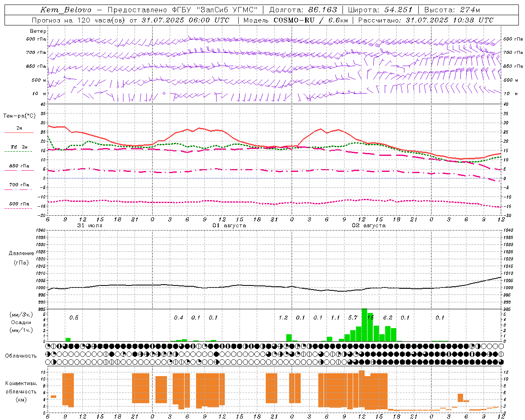Click the Давление pressure panel label

[x=21, y=253]
